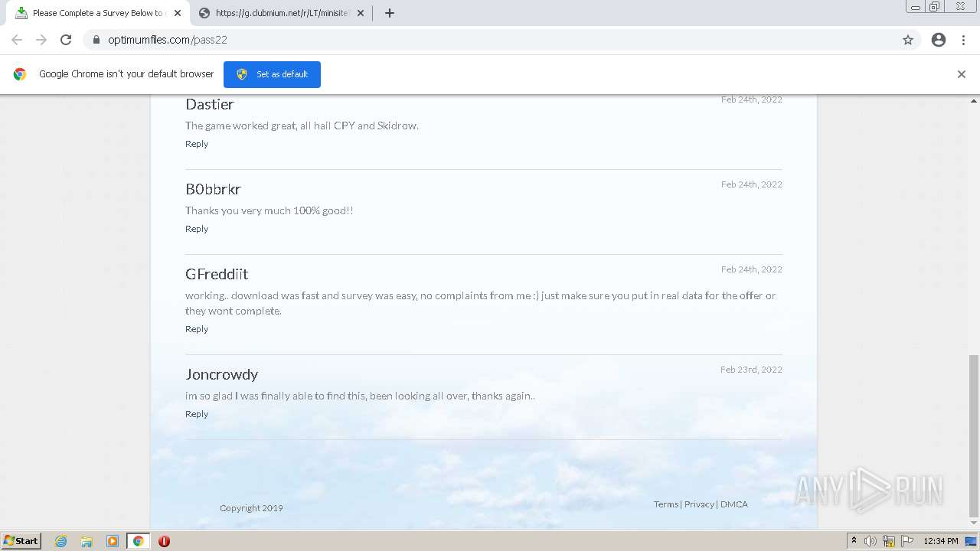Select the username GFreddiit

tap(217, 274)
